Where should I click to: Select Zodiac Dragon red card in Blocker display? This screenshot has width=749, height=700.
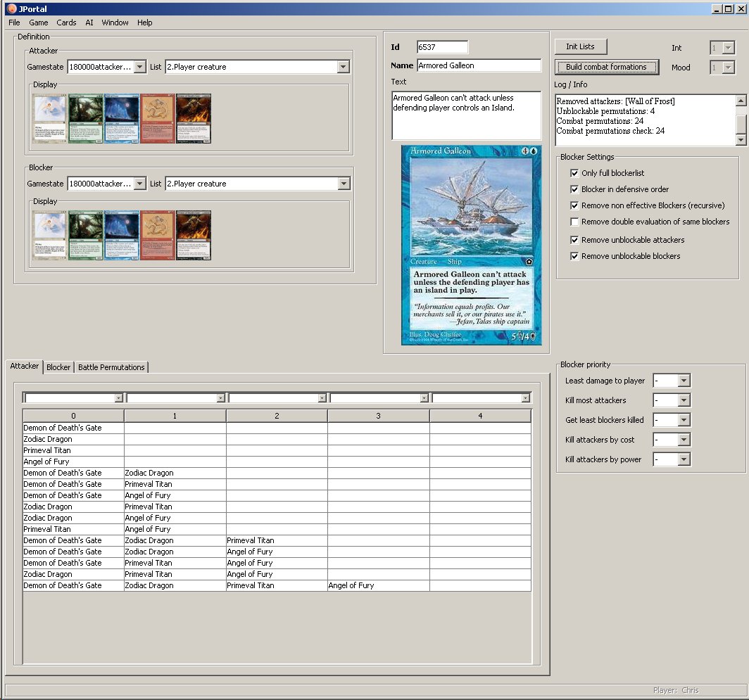[158, 236]
